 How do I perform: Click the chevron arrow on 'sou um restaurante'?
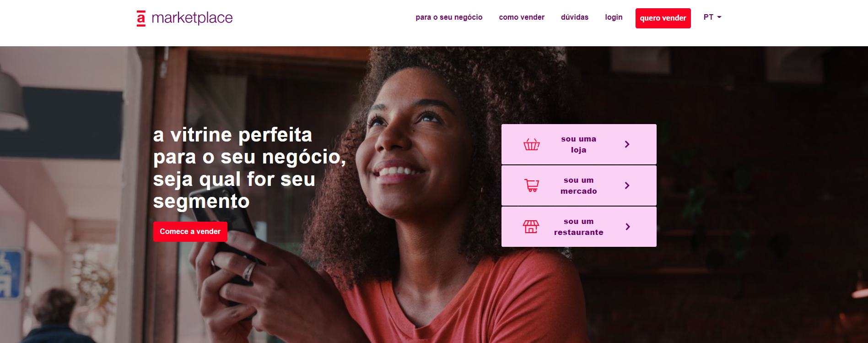coord(628,227)
